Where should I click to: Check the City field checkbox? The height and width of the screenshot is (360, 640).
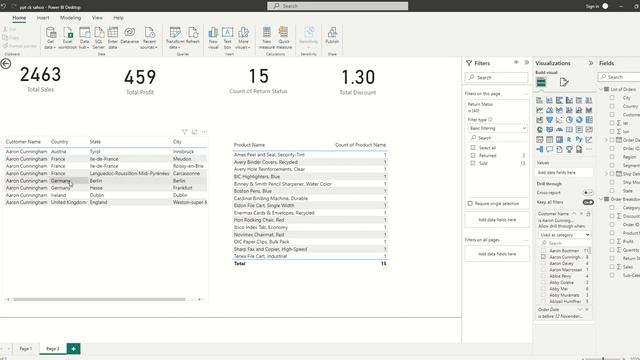click(x=612, y=98)
